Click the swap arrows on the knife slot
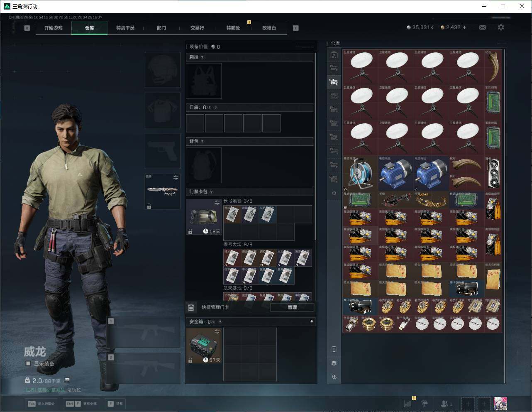The width and height of the screenshot is (532, 412). (176, 178)
